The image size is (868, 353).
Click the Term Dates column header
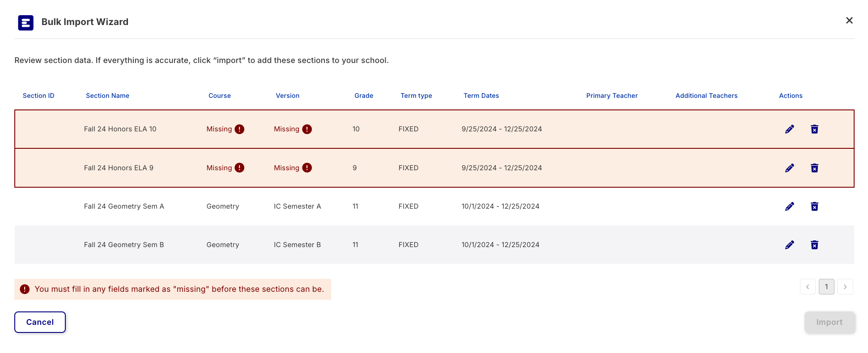481,96
